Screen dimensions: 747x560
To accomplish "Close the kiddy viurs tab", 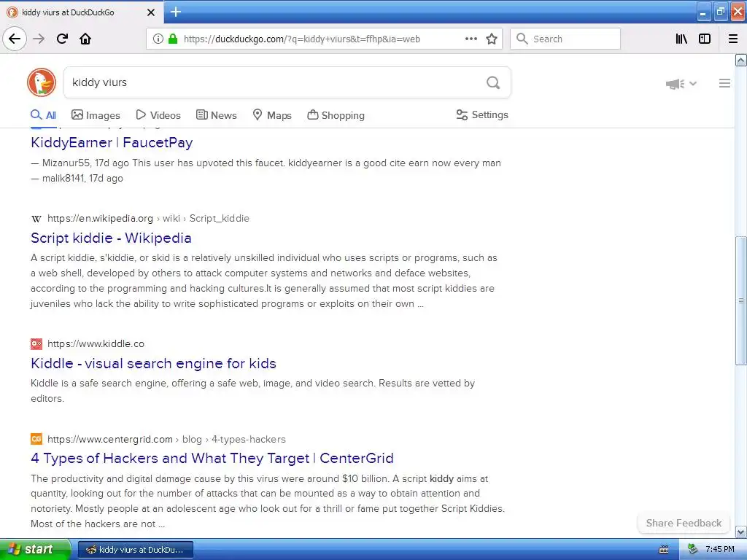I will click(x=151, y=12).
